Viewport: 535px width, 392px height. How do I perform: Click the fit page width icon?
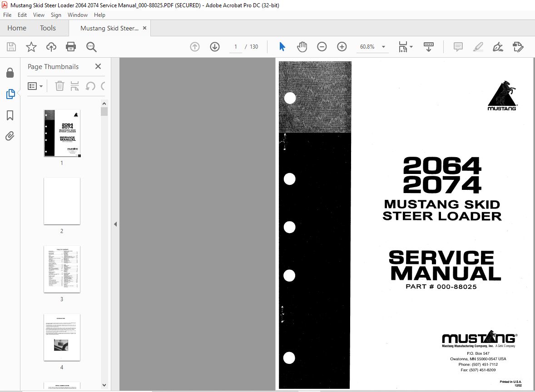[x=403, y=47]
